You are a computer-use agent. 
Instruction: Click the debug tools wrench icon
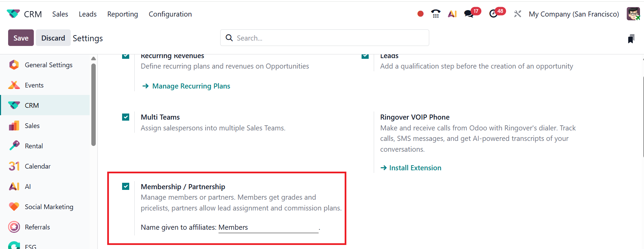point(517,14)
